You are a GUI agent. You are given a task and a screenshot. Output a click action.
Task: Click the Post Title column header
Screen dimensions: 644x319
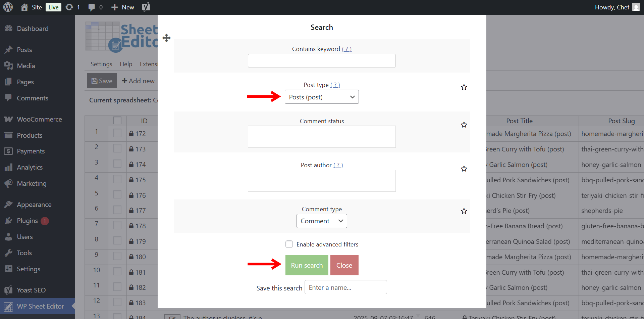520,121
